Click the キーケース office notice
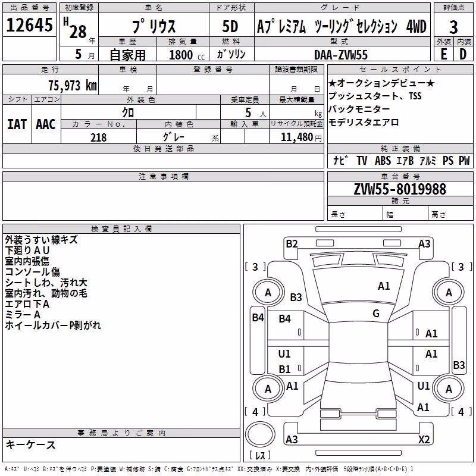Screen dimensions: 476x476 coord(30,445)
